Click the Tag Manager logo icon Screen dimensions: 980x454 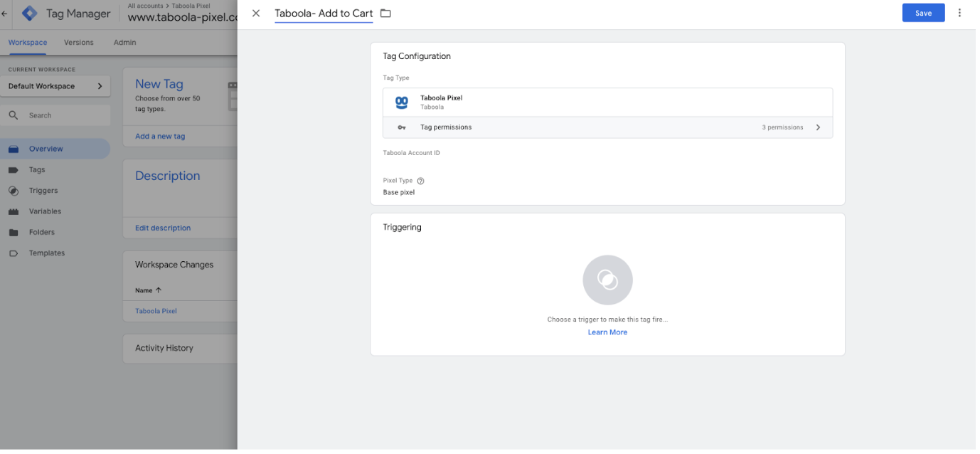point(29,13)
